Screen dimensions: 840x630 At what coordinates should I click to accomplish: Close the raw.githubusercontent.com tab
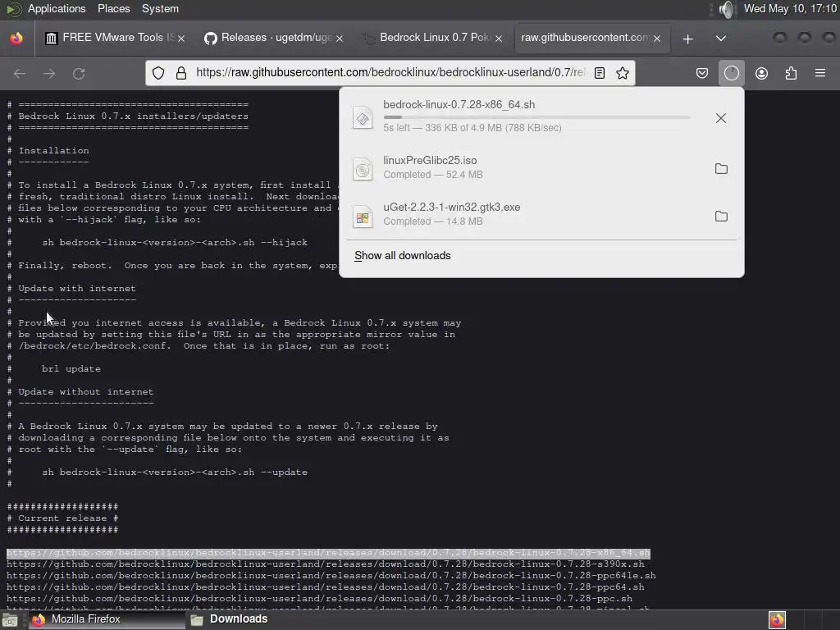[657, 39]
